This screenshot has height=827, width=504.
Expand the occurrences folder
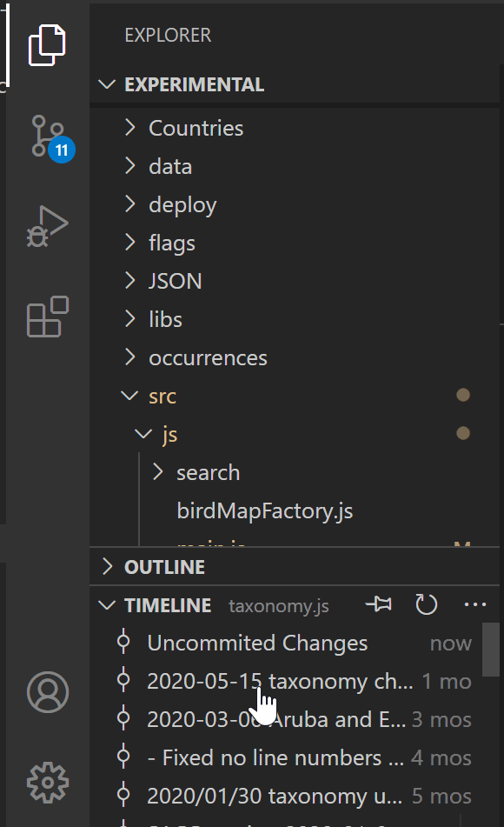click(x=208, y=357)
